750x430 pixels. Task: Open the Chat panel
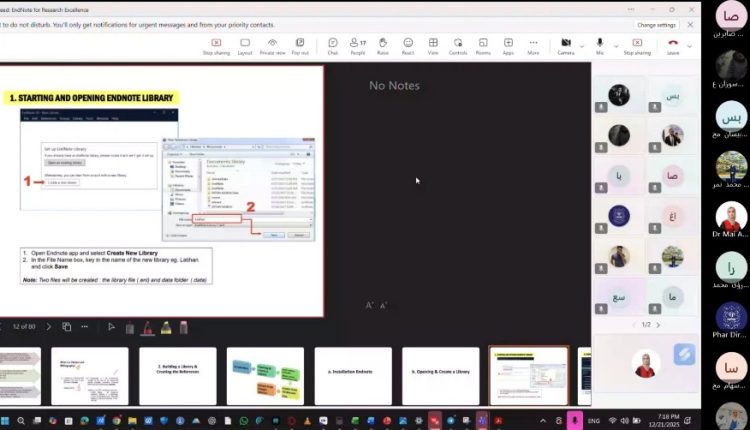[332, 45]
